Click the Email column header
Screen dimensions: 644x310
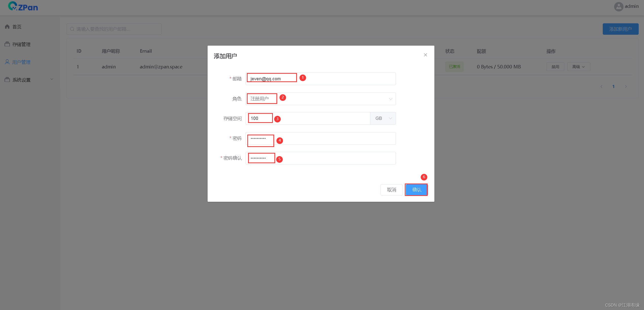(146, 51)
